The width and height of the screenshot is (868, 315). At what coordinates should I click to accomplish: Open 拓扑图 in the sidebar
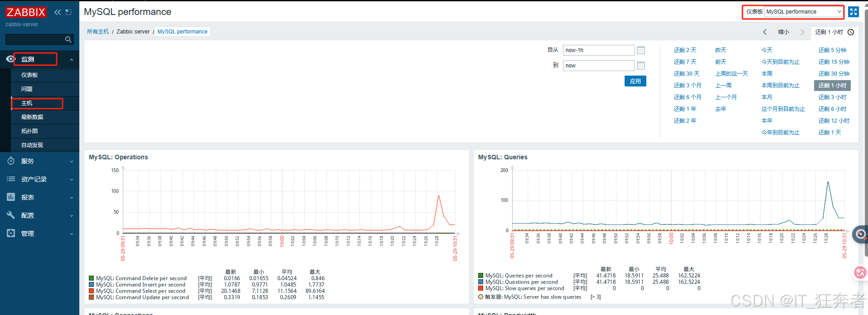29,131
